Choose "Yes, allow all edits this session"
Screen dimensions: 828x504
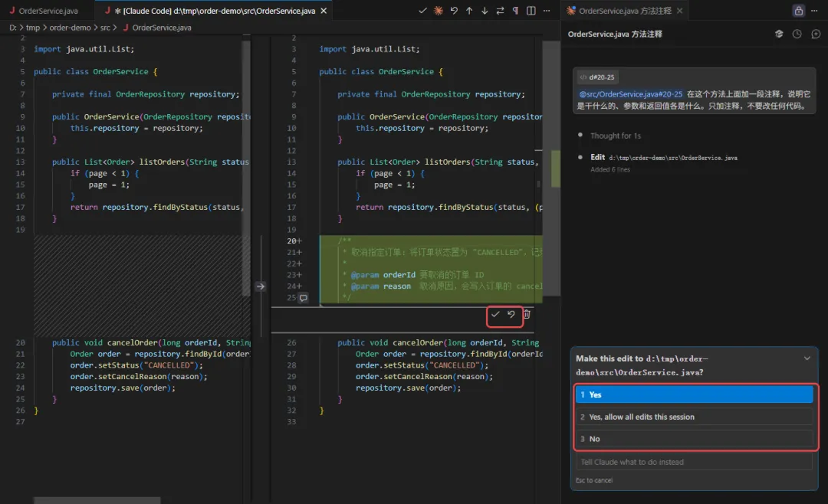coord(694,417)
